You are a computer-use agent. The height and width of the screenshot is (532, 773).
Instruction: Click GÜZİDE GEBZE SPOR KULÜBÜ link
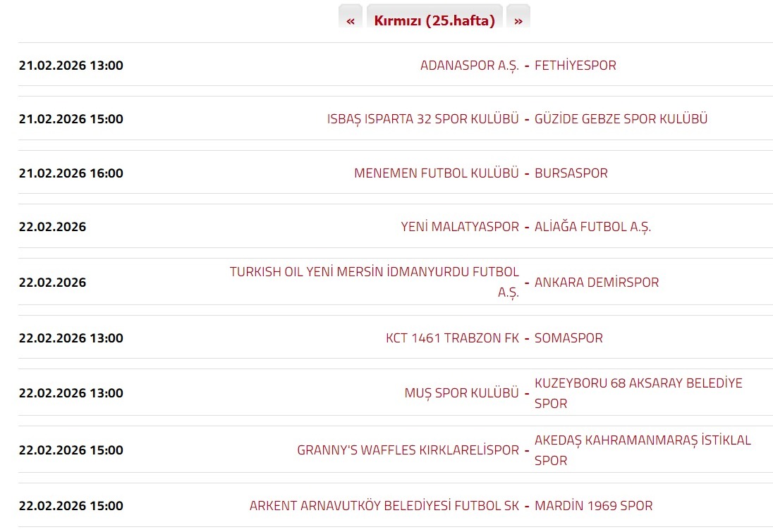tap(621, 119)
